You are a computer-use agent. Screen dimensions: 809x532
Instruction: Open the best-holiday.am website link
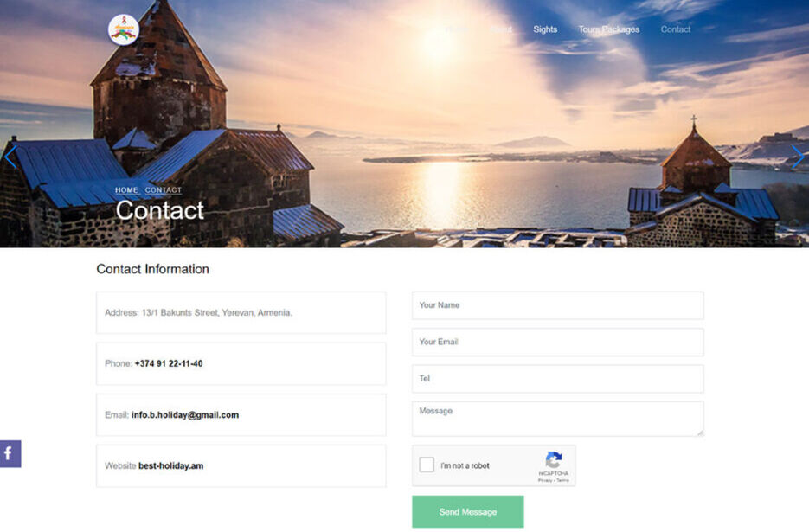(170, 466)
